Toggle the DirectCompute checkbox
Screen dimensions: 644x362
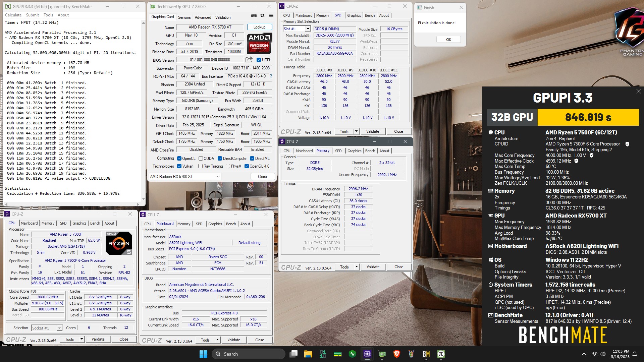coord(220,159)
